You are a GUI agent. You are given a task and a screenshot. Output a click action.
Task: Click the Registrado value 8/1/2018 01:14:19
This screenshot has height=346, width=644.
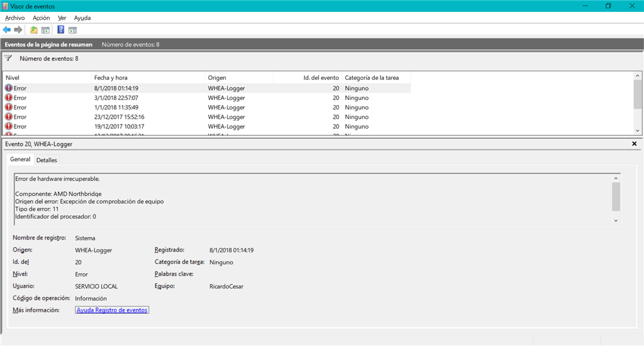[x=231, y=250]
